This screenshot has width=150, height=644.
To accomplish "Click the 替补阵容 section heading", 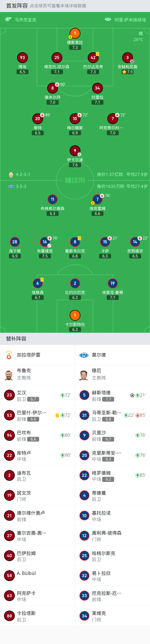I will click(x=16, y=339).
